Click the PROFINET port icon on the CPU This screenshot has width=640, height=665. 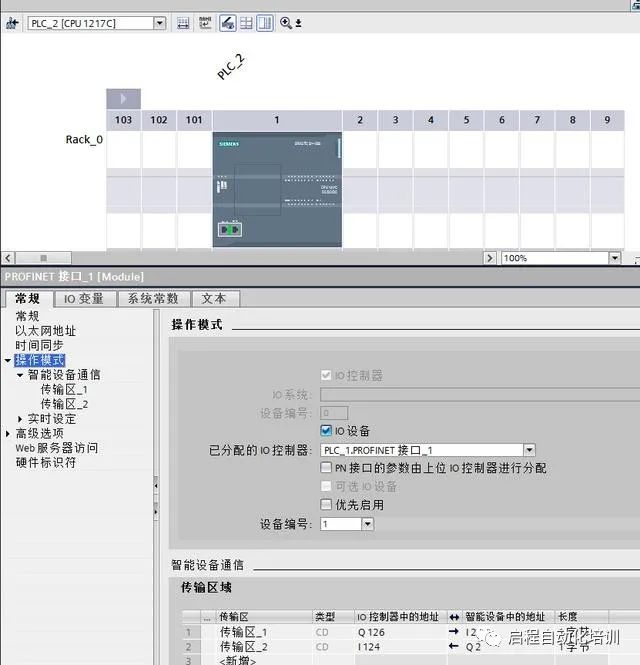(230, 229)
